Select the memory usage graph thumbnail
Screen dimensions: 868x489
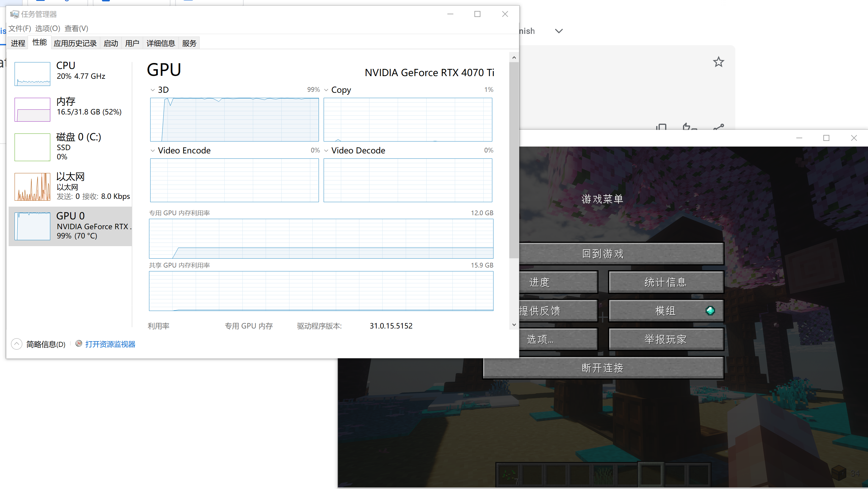(32, 109)
